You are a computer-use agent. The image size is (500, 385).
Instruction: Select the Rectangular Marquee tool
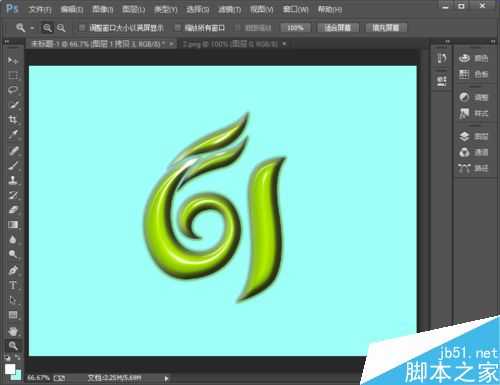[x=13, y=75]
